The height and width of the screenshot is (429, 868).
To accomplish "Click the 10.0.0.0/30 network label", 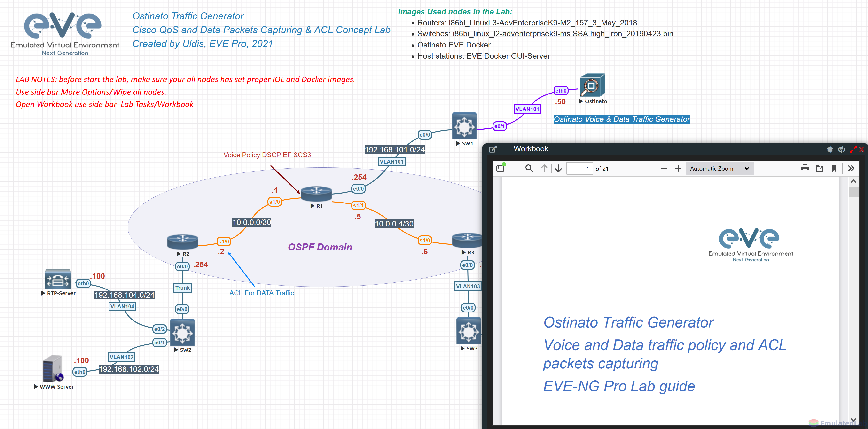I will pyautogui.click(x=251, y=222).
